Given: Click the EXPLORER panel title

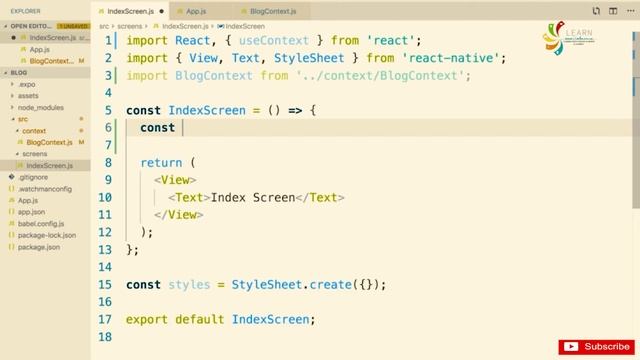Looking at the screenshot, I should point(25,11).
